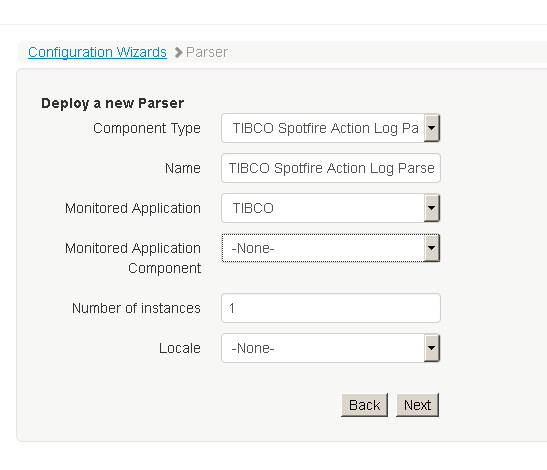Screen dimensions: 547x470
Task: Open the Locale dropdown arrow
Action: point(432,348)
